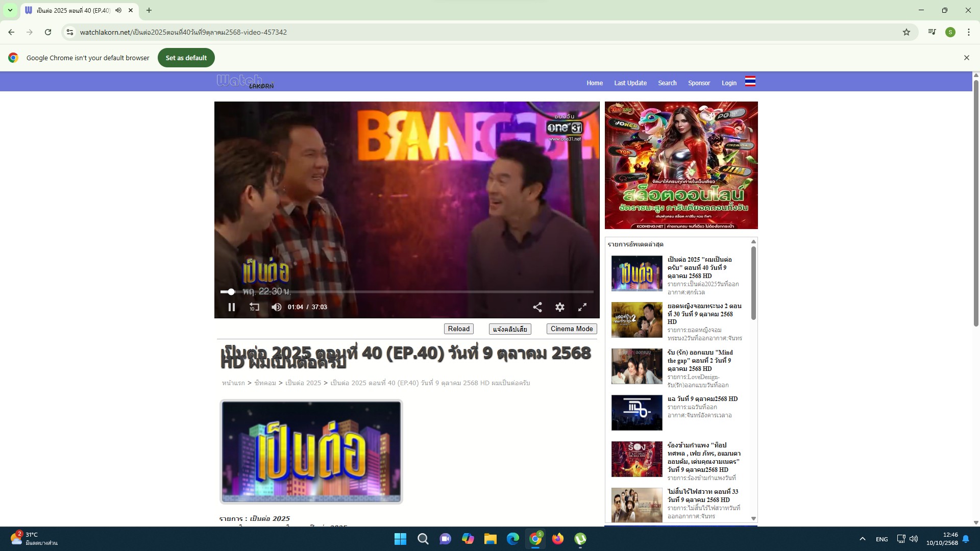Open the Thai flag language selector
This screenshot has width=980, height=551.
point(750,82)
